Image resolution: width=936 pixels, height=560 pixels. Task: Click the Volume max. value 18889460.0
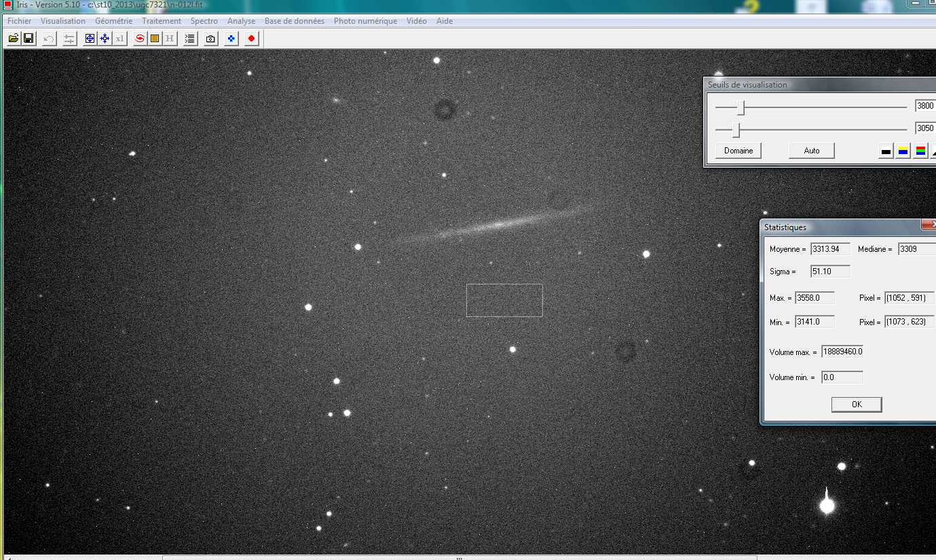tap(842, 352)
